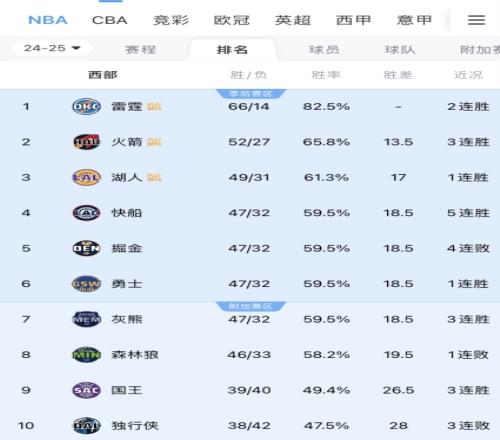This screenshot has width=500, height=440.
Task: Tap the Timberwolves MIN team logo
Action: 86,355
